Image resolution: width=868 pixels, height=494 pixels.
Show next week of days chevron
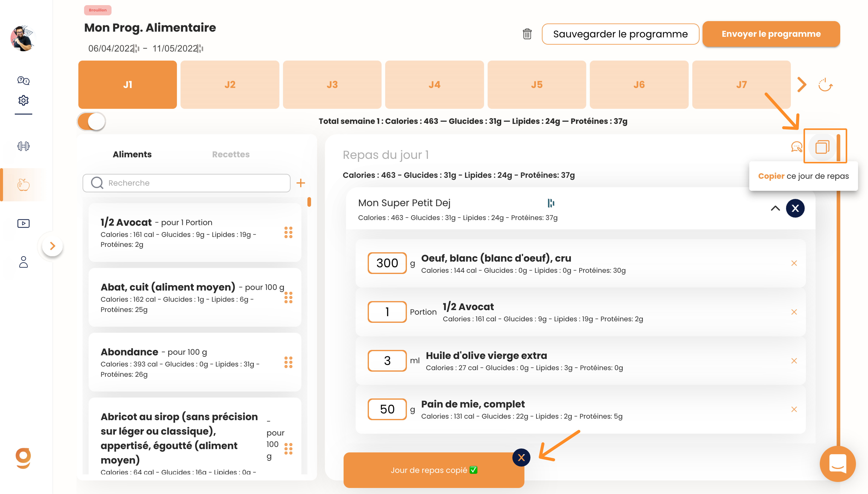[x=802, y=85]
